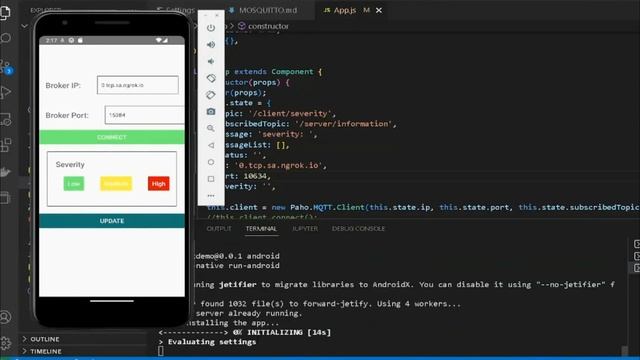Focus the Broker IP input field
This screenshot has width=640, height=360.
(138, 85)
